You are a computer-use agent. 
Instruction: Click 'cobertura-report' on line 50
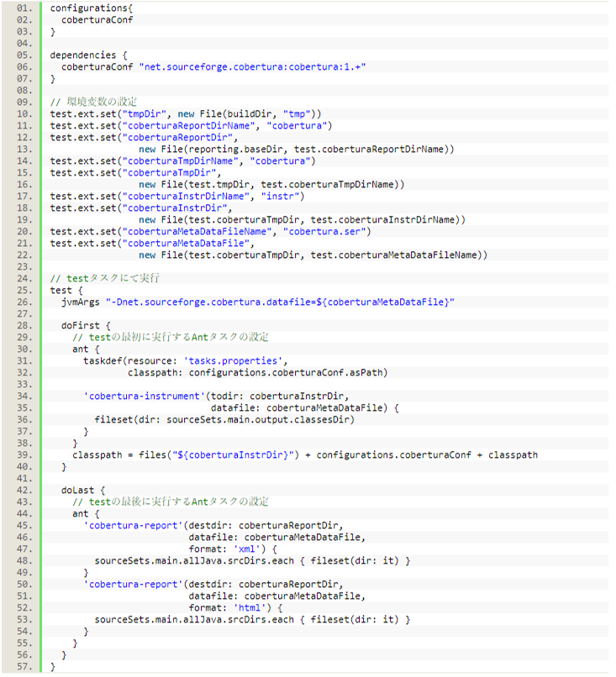[134, 585]
